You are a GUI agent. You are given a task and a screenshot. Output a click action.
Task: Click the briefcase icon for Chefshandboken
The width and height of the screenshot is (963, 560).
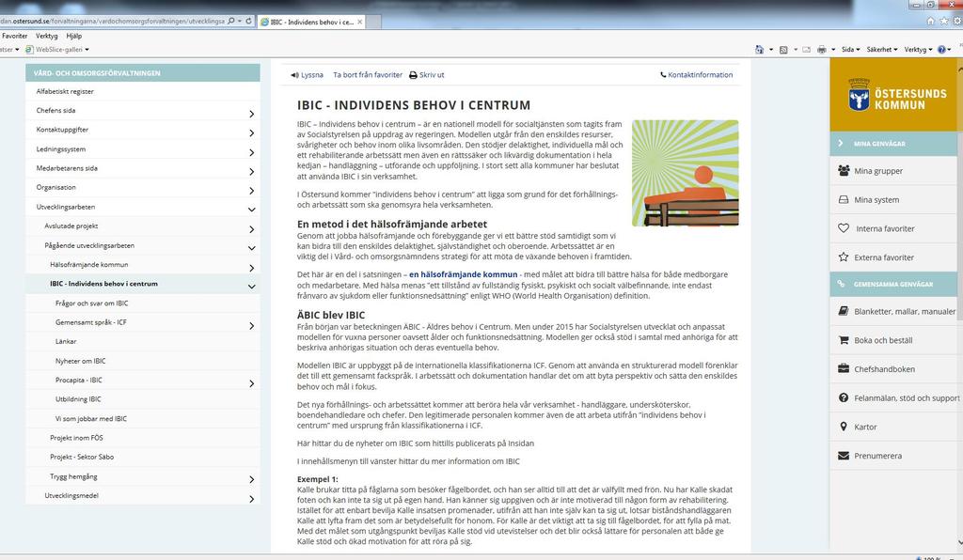(x=844, y=368)
